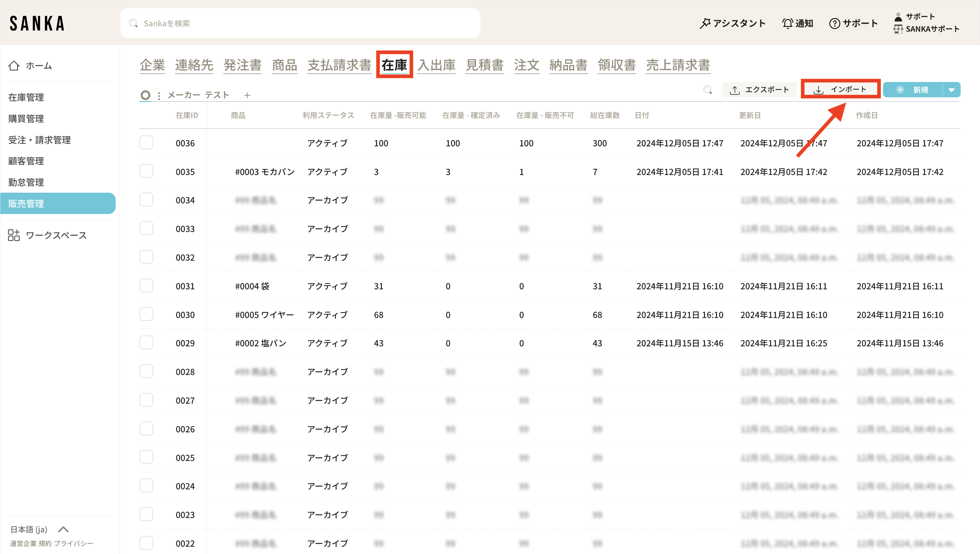This screenshot has height=554, width=980.
Task: Open the 見積書 tab
Action: 484,65
